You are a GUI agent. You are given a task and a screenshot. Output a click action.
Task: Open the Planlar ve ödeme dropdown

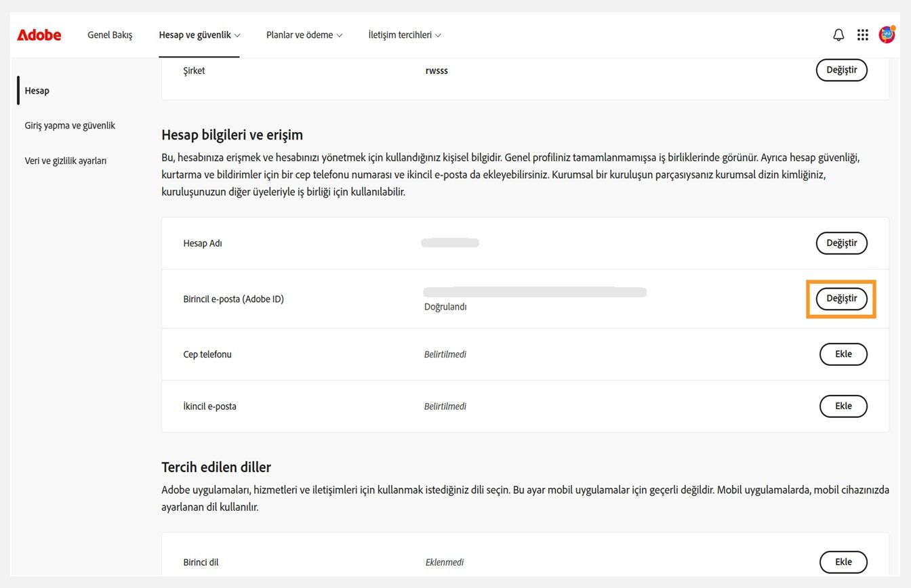pos(304,35)
